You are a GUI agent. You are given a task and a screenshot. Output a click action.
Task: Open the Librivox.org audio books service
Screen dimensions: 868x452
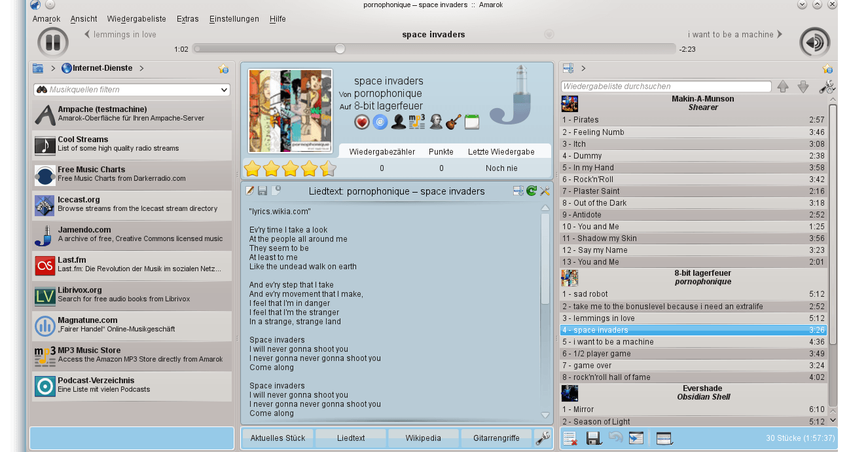point(132,295)
